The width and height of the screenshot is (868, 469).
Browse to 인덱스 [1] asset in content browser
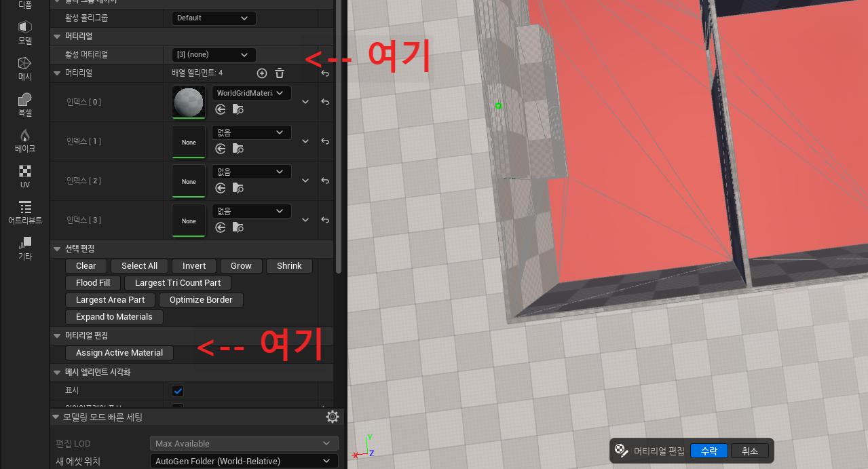(x=238, y=149)
